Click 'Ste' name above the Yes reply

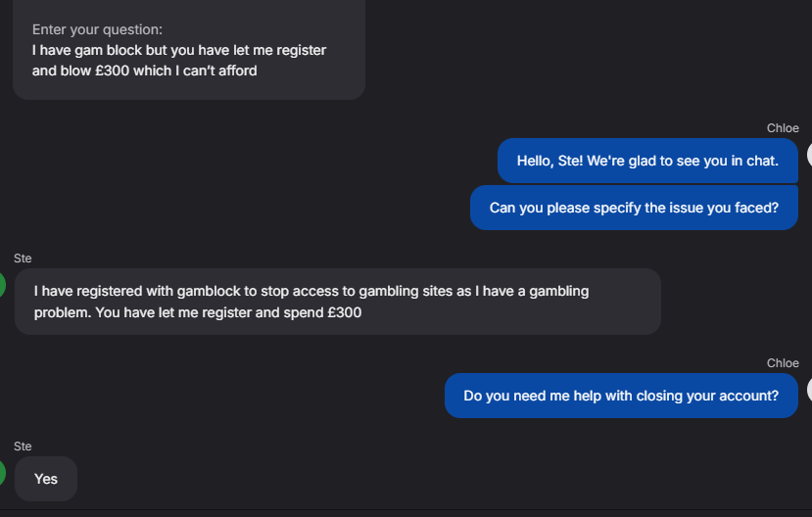pos(23,446)
